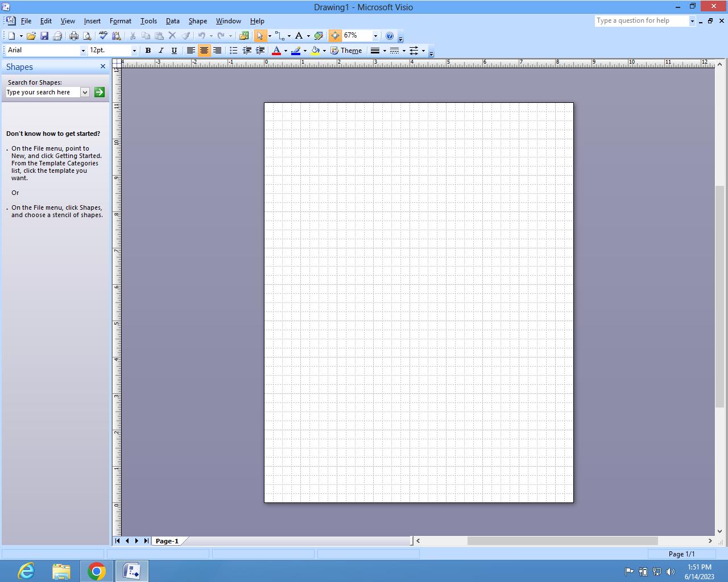This screenshot has height=582, width=728.
Task: Click the Save icon in toolbar
Action: point(44,36)
